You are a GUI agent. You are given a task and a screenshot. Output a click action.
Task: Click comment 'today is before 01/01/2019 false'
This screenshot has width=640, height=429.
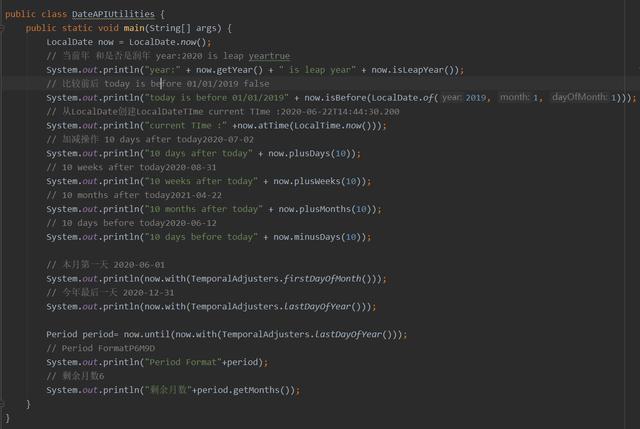point(187,84)
